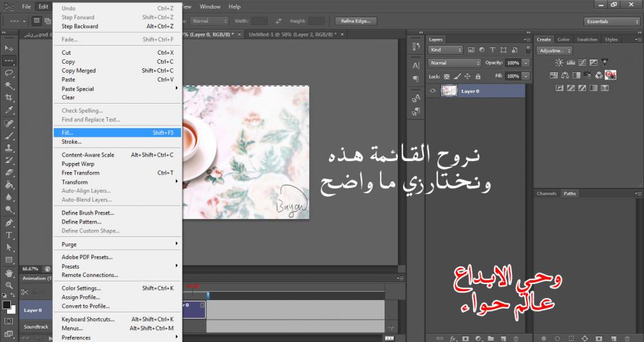Click the foreground color swatch
Viewport: 644px width, 342px height.
tap(6, 305)
